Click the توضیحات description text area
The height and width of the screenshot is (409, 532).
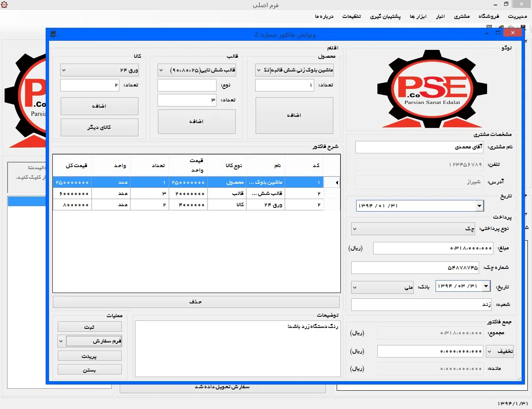pyautogui.click(x=238, y=348)
